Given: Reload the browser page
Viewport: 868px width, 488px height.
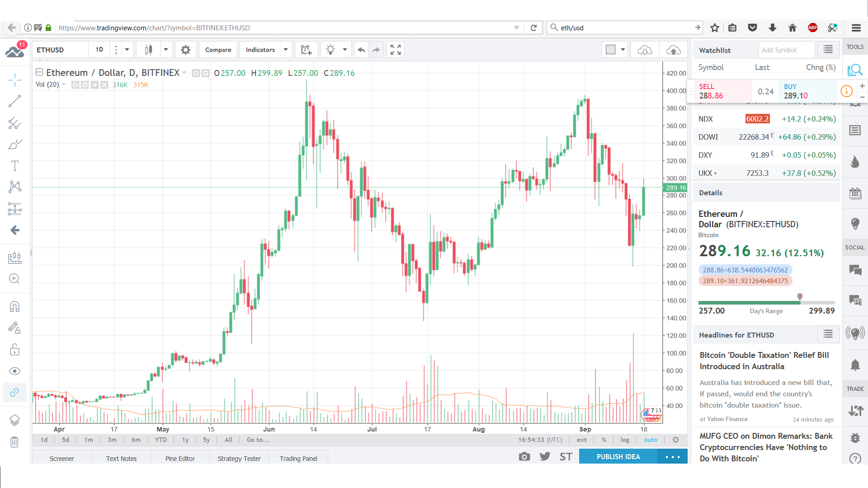Looking at the screenshot, I should click(533, 28).
